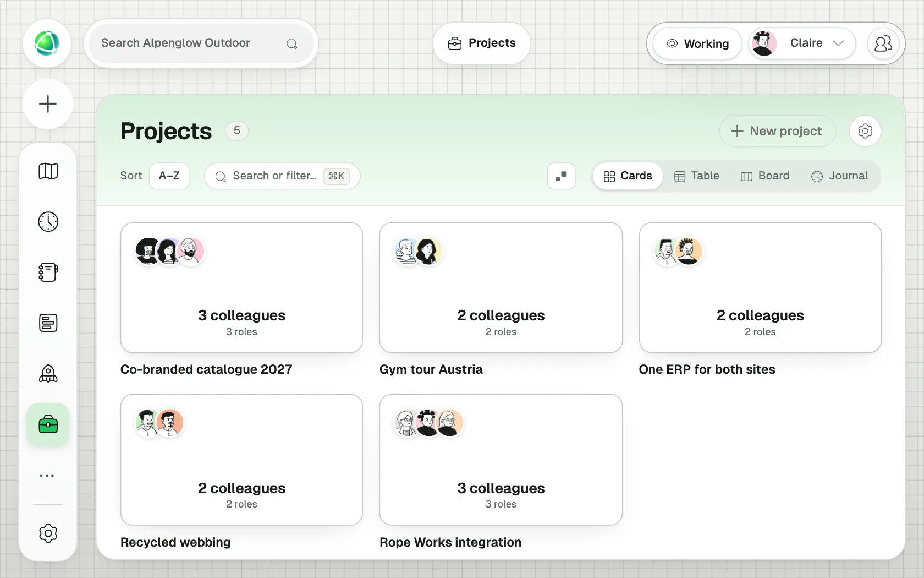Click colleague avatars on One ERP card
The image size is (924, 578).
coord(678,252)
